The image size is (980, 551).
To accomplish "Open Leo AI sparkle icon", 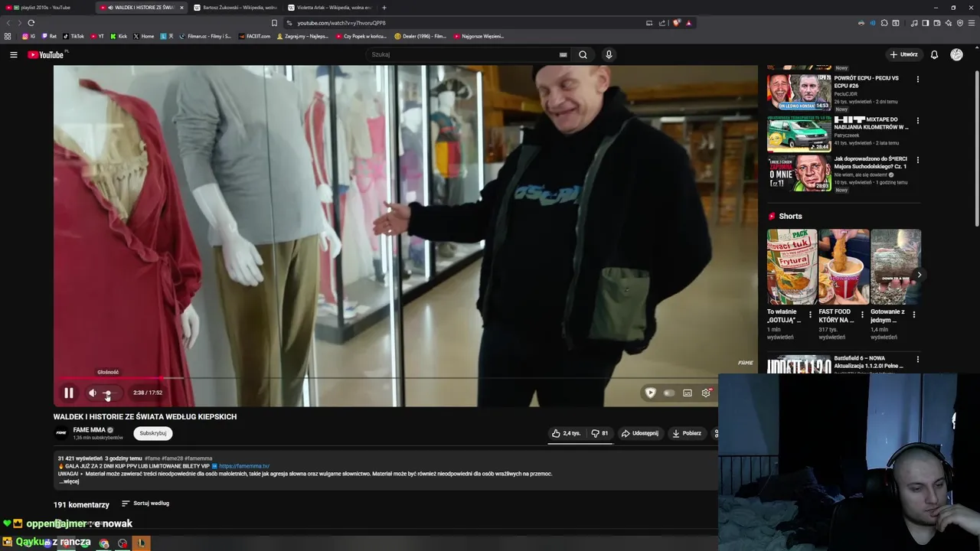I will tap(949, 23).
